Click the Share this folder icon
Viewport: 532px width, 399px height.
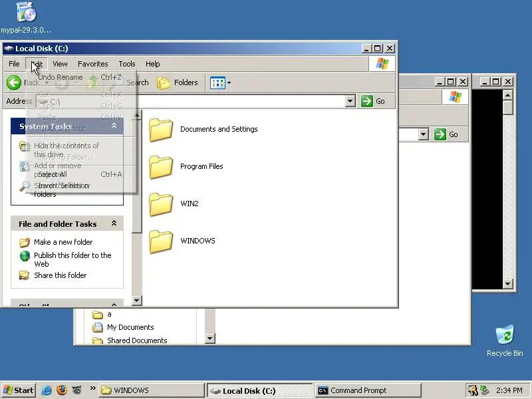24,275
